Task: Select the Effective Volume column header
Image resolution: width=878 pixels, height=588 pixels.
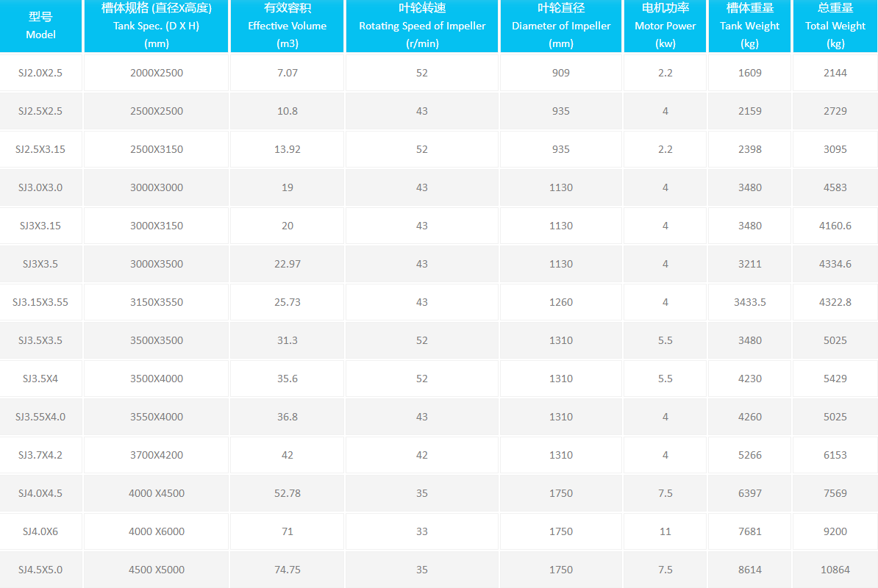Action: 287,26
